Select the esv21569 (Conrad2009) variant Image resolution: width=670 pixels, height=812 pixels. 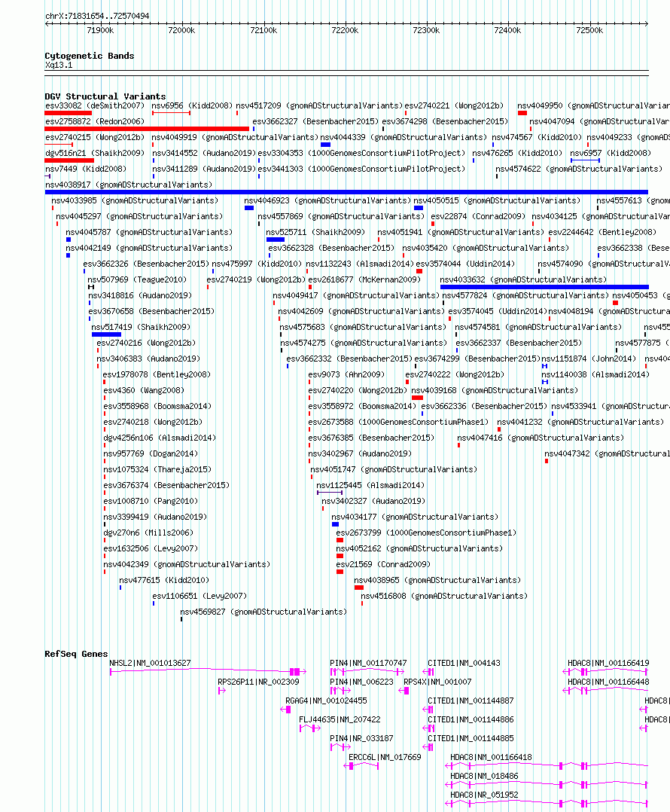click(383, 564)
